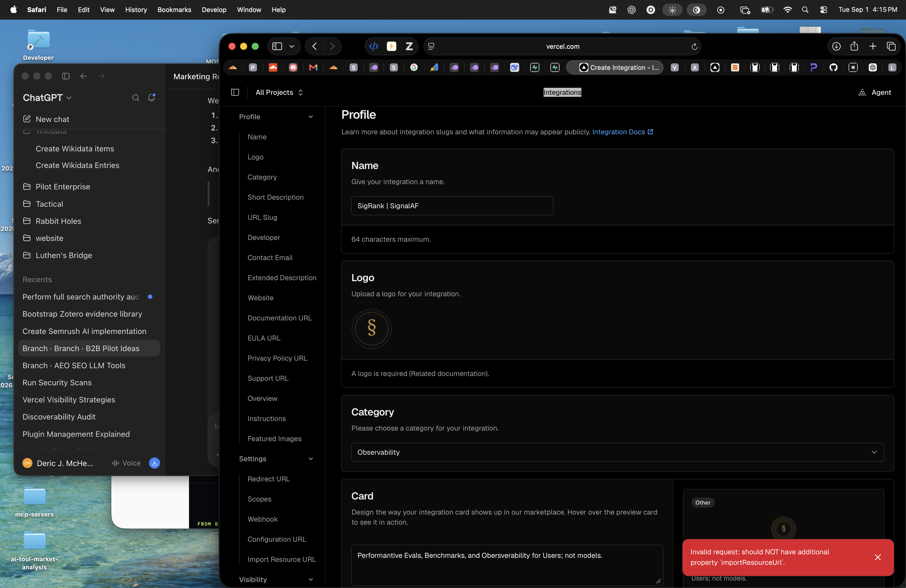This screenshot has height=588, width=906.
Task: Collapse the Visibility sidebar section
Action: click(x=311, y=579)
